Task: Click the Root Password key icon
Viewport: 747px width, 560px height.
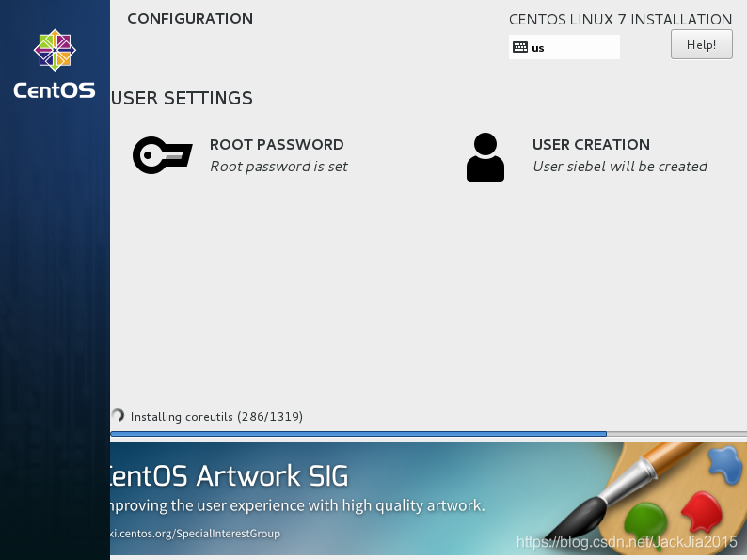Action: [x=163, y=155]
